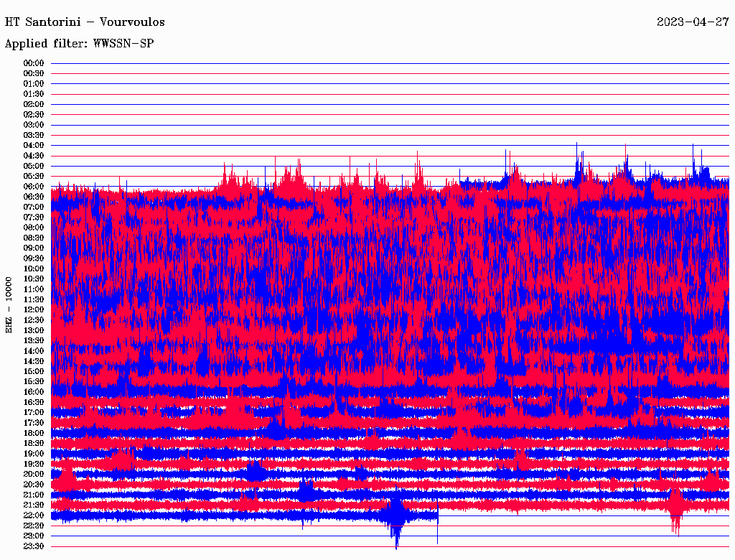Click the 00:00 time label
Image resolution: width=735 pixels, height=560 pixels.
click(x=34, y=63)
